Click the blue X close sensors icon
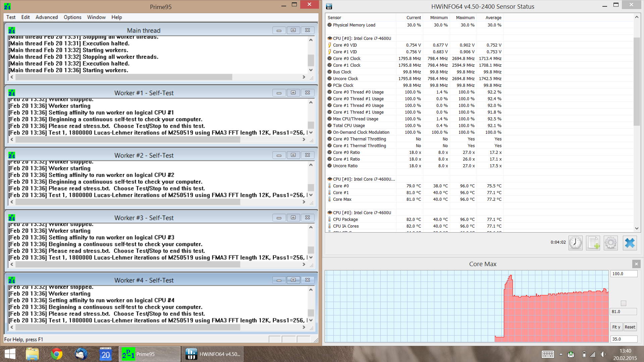Image resolution: width=644 pixels, height=362 pixels. [630, 243]
